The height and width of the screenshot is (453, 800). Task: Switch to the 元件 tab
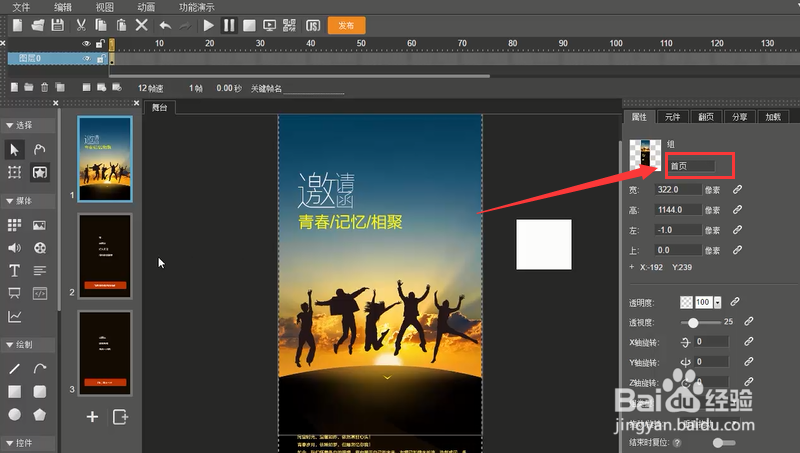pos(672,117)
